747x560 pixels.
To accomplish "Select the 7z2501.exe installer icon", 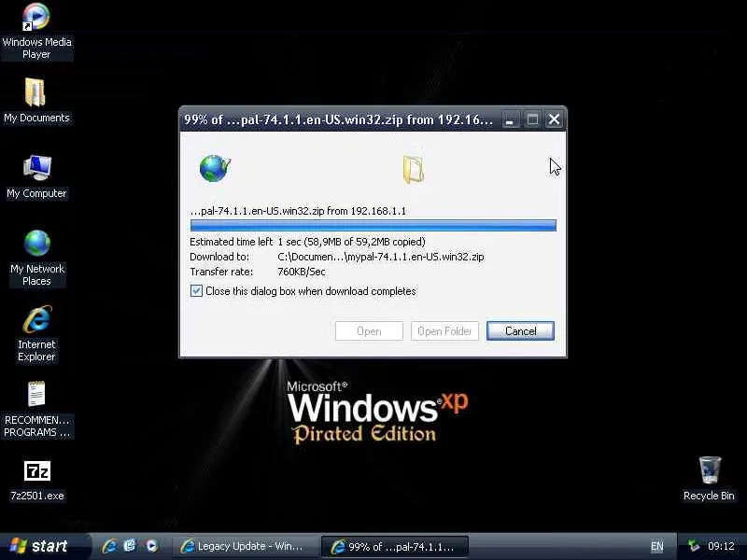I will tap(36, 480).
